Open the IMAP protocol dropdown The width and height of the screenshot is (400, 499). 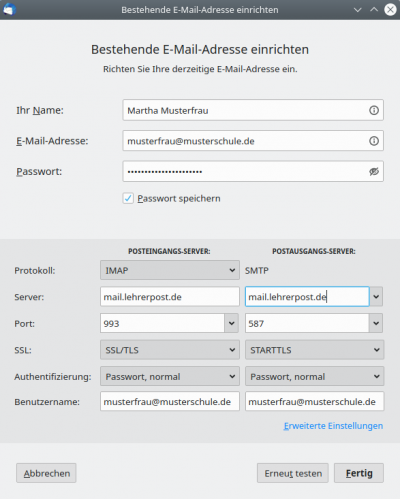tap(170, 270)
